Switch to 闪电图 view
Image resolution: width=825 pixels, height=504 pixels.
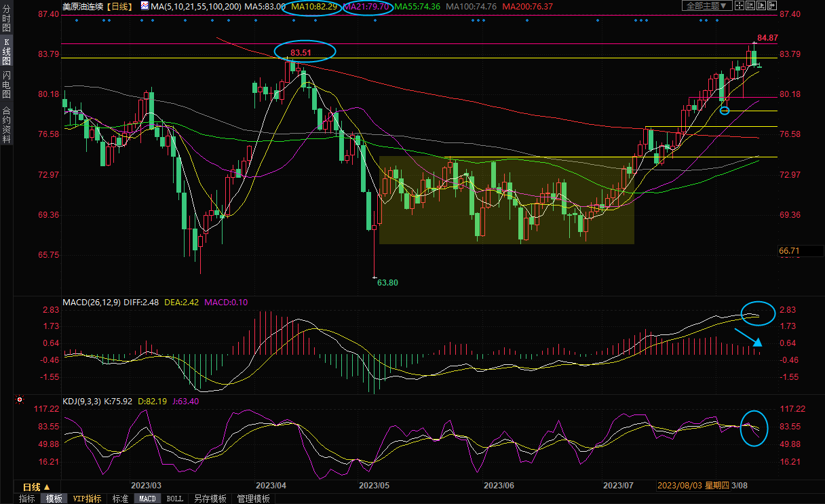[x=7, y=83]
